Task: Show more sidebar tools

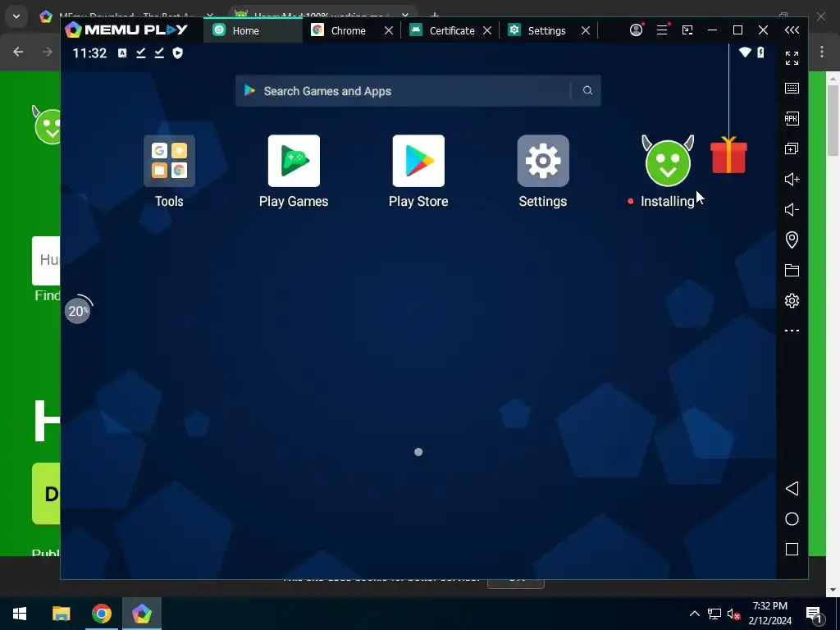Action: [x=792, y=331]
